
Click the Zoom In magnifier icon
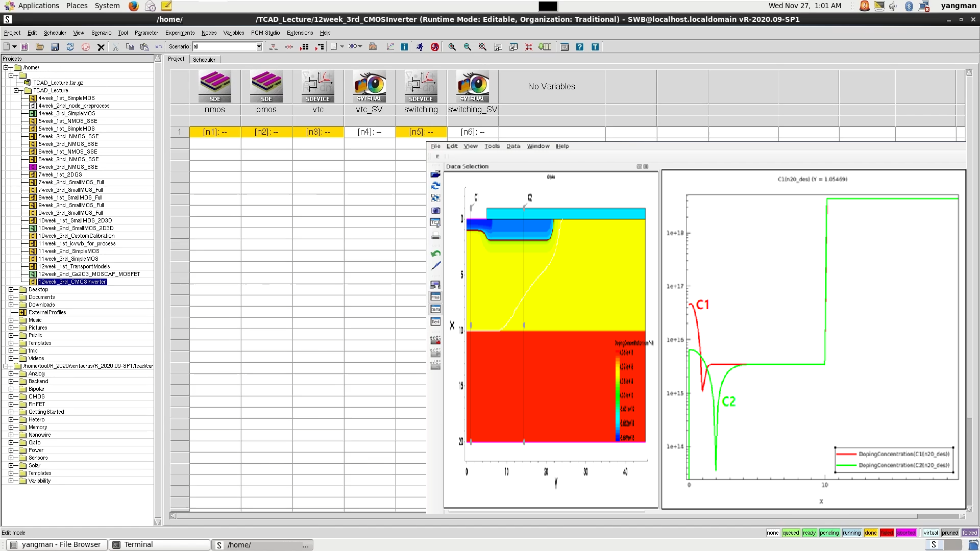(x=452, y=47)
